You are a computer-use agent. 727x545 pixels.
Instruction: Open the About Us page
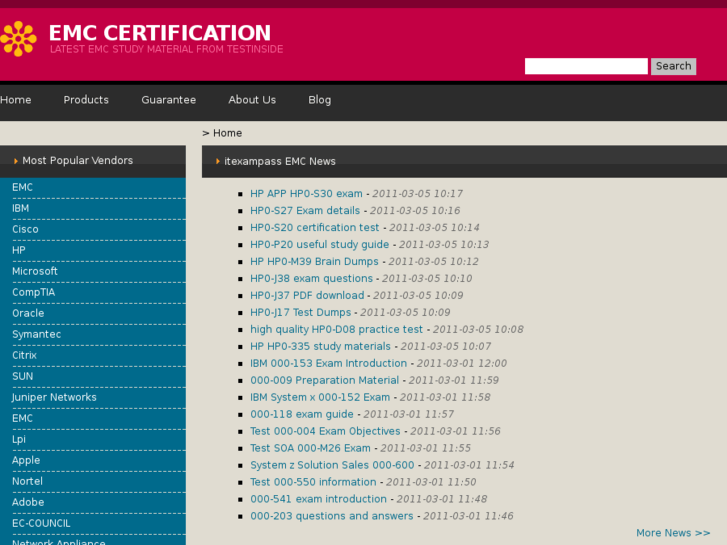(252, 100)
